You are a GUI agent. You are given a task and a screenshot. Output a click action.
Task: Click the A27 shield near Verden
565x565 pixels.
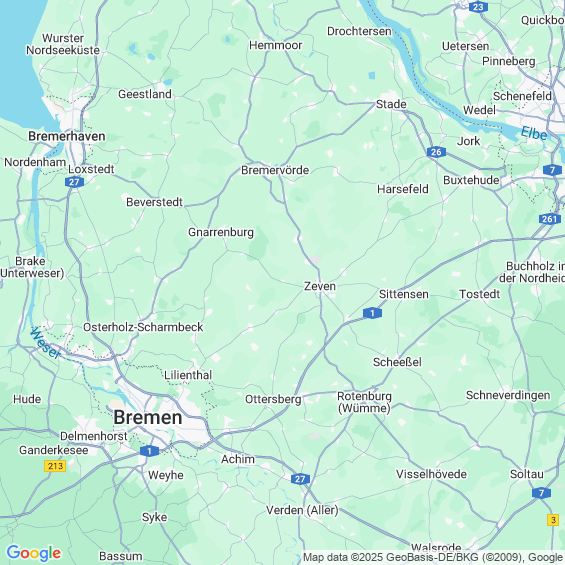pos(300,479)
